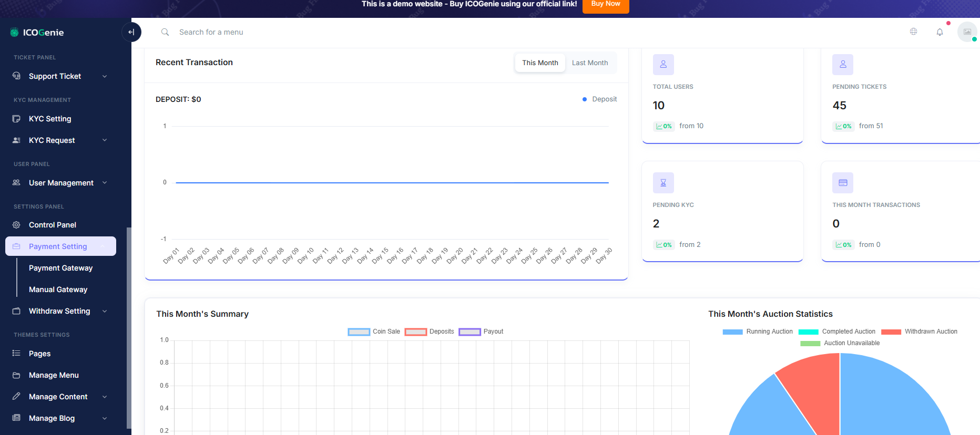The height and width of the screenshot is (435, 980).
Task: Click the ICOGenie logo icon
Action: [x=15, y=33]
